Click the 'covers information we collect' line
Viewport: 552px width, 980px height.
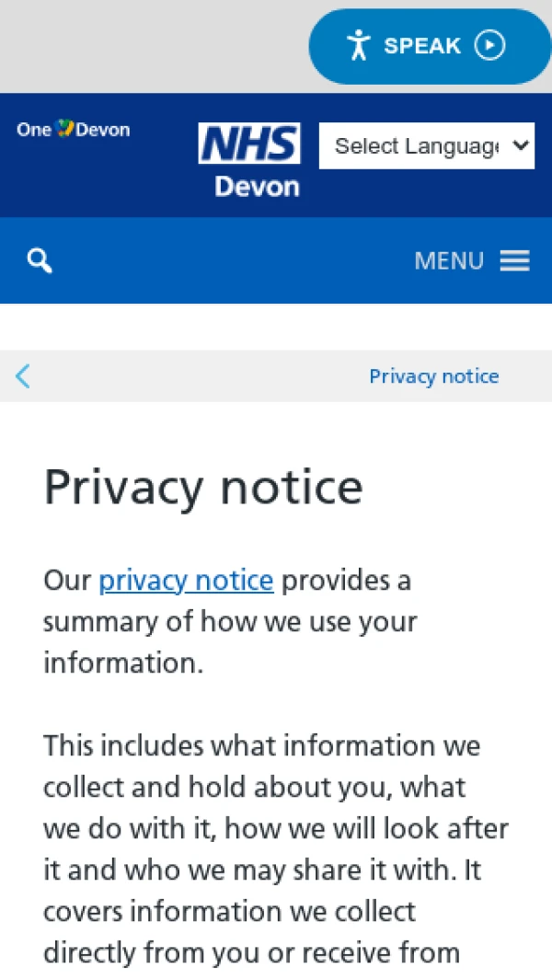[229, 911]
